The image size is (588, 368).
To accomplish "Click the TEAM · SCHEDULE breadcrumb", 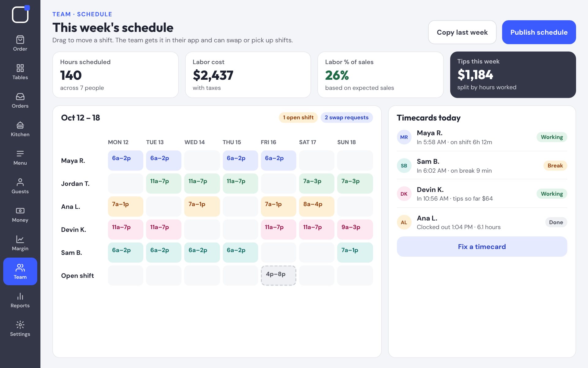I will tap(82, 14).
